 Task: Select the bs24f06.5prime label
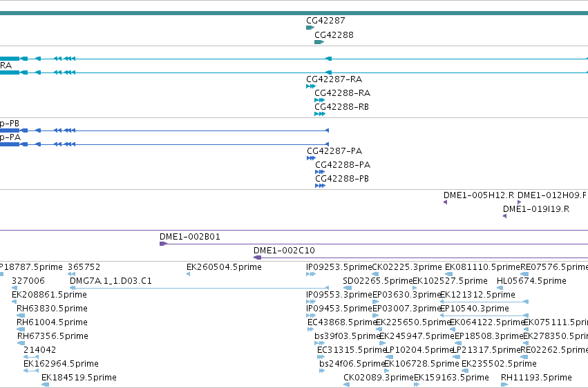[x=352, y=364]
